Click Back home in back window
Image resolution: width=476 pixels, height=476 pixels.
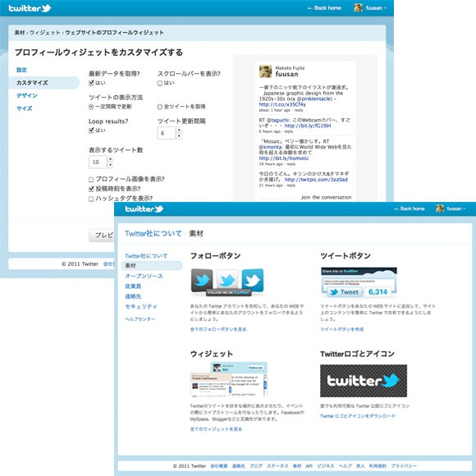click(324, 8)
